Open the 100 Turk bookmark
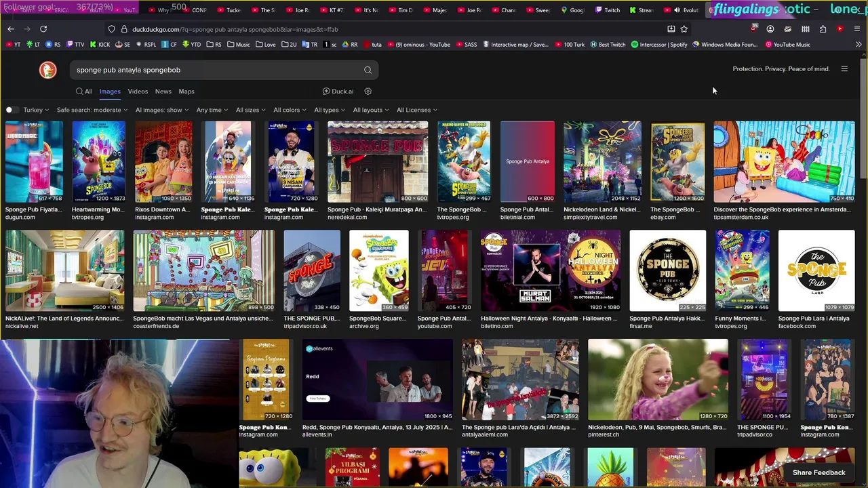 click(x=569, y=45)
